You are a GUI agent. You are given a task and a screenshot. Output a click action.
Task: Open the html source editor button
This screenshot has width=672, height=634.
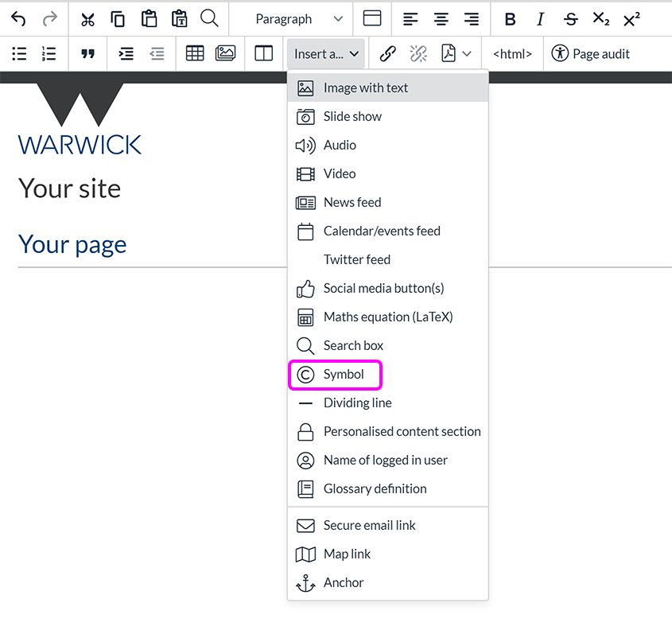[x=512, y=53]
